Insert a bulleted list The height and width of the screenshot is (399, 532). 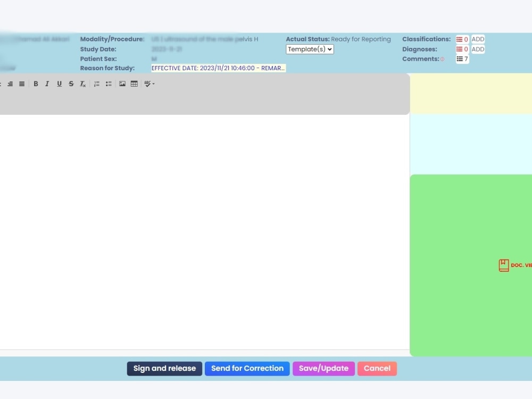coord(109,84)
